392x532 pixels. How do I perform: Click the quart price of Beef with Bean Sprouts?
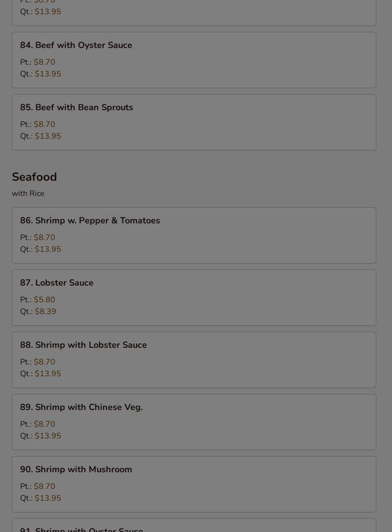pos(48,136)
